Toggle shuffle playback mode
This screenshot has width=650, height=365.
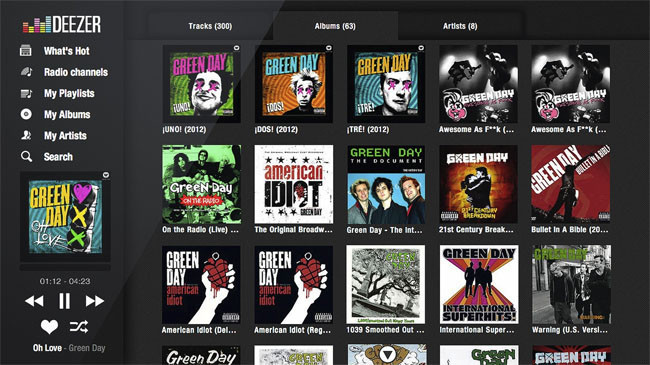click(79, 327)
